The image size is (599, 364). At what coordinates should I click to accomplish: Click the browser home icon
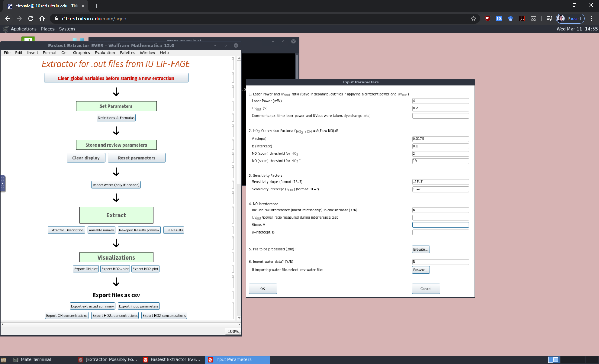click(x=42, y=19)
